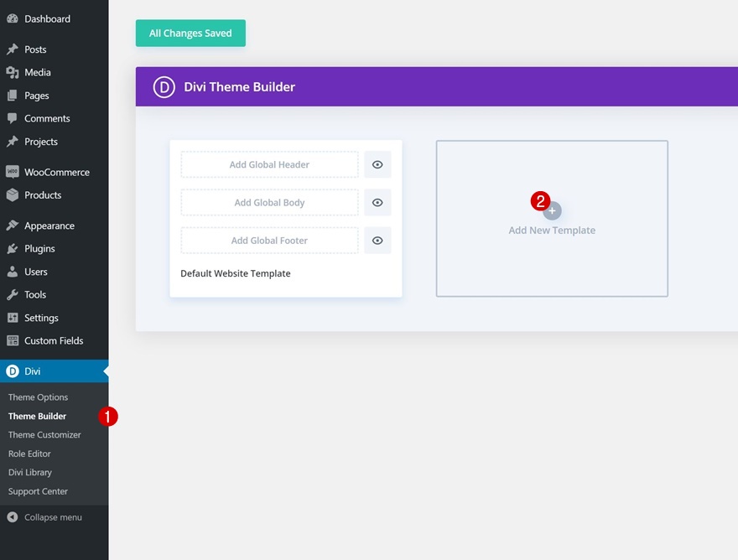
Task: Open Settings menu item
Action: pyautogui.click(x=55, y=318)
